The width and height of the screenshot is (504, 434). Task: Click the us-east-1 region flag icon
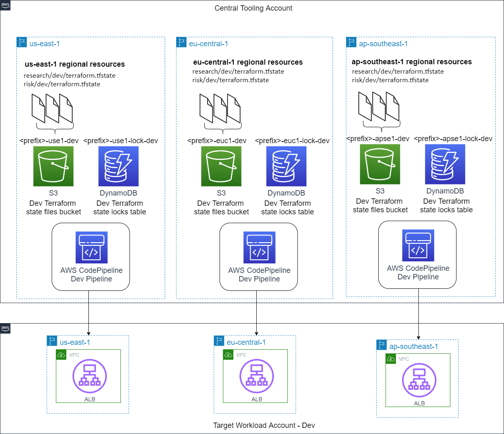(22, 42)
